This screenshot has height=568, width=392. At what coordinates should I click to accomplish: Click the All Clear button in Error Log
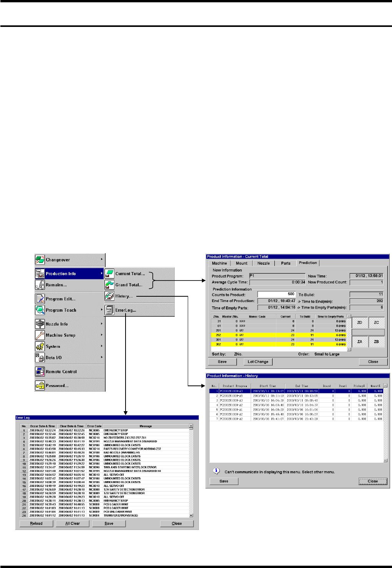(x=73, y=523)
